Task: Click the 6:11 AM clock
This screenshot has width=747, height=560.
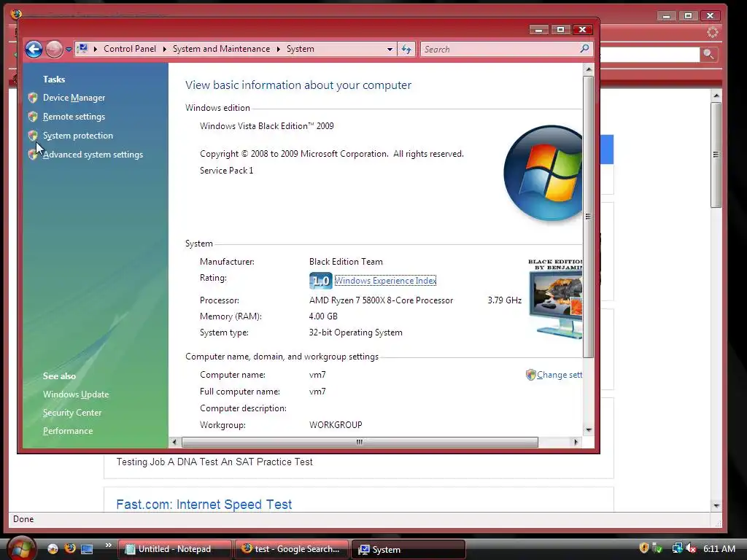Action: coord(719,548)
